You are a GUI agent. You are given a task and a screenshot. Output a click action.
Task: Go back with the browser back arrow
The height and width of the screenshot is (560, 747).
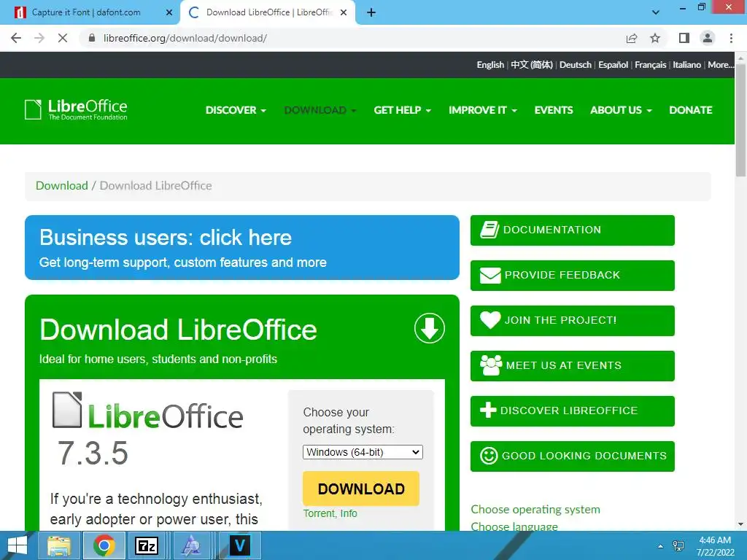click(x=16, y=38)
